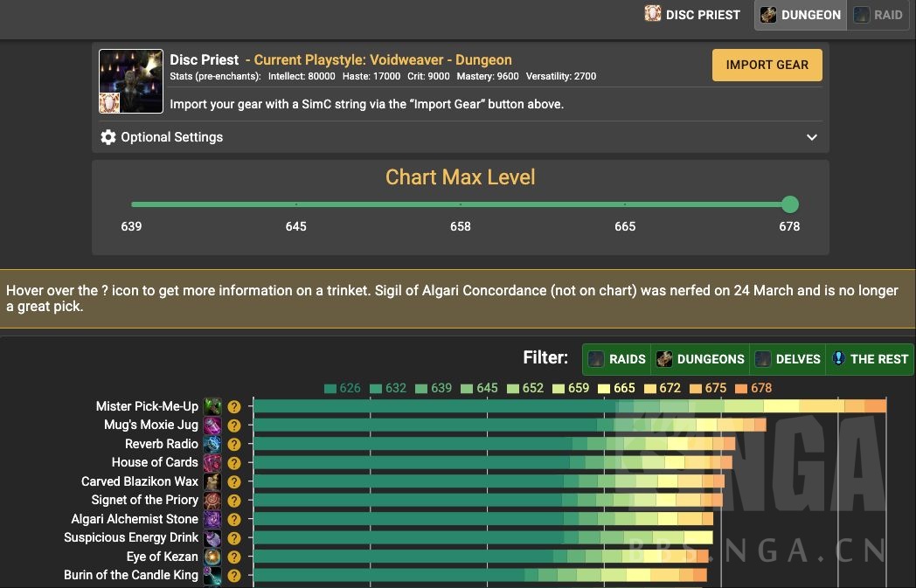Toggle the Dungeons filter

pyautogui.click(x=700, y=359)
